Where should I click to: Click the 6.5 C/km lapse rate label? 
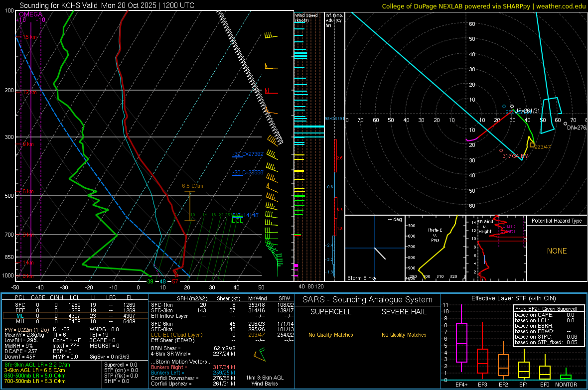click(192, 186)
